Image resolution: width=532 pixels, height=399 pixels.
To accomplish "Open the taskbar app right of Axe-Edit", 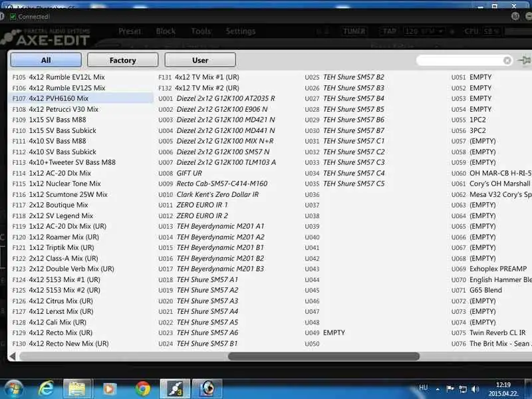I will pyautogui.click(x=207, y=389).
